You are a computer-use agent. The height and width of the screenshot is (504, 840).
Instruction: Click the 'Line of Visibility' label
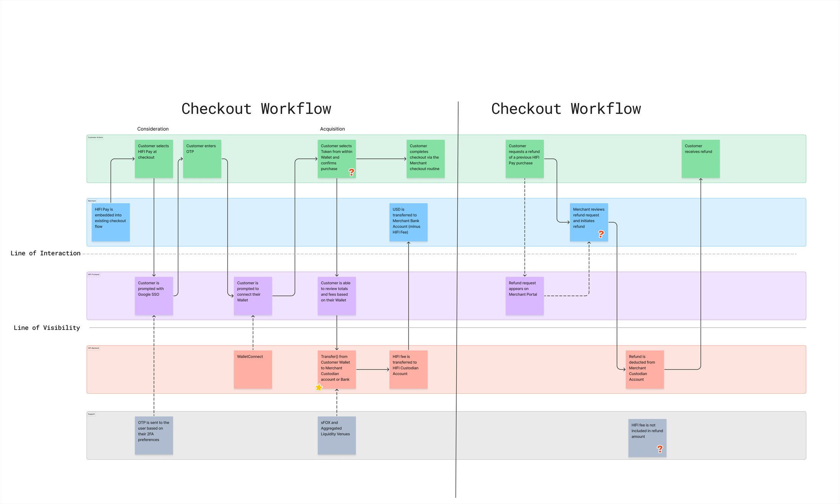(x=47, y=328)
